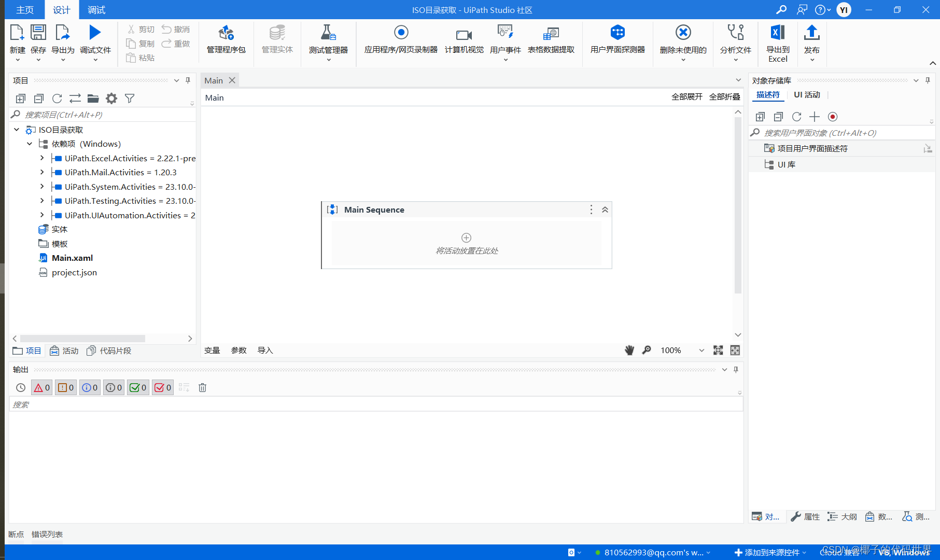Toggle timestamps clock in Output
The image size is (940, 560).
point(21,388)
